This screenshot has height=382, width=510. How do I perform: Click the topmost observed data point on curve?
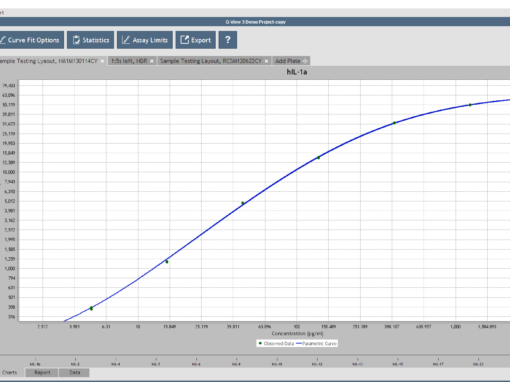pyautogui.click(x=470, y=105)
